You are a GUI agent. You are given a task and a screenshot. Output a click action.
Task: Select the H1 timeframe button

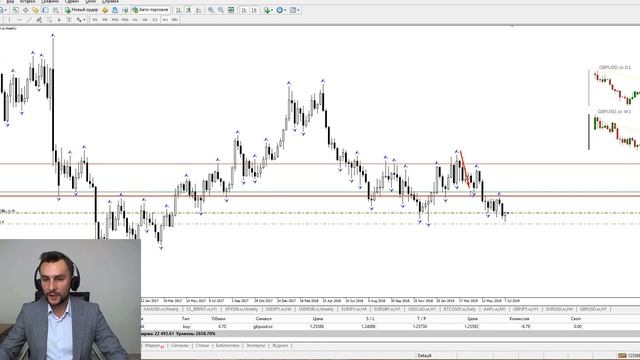[x=135, y=20]
